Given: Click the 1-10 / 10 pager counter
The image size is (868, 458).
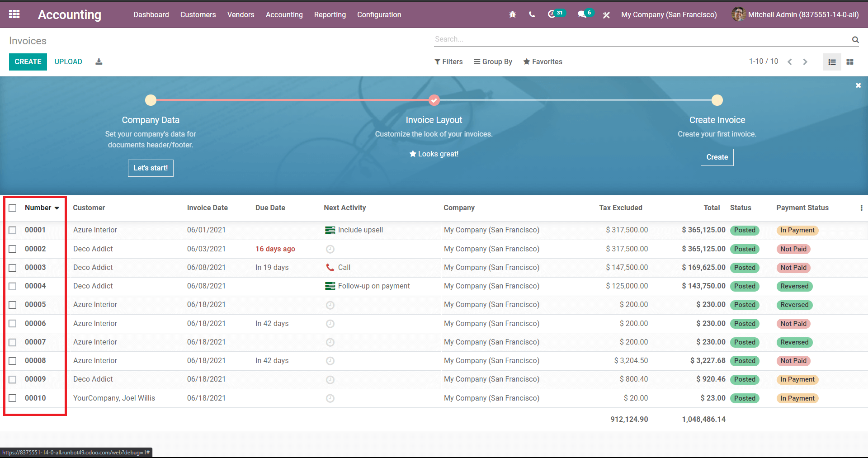Looking at the screenshot, I should (764, 61).
